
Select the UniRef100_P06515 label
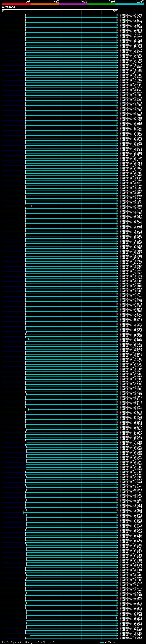pos(131,299)
